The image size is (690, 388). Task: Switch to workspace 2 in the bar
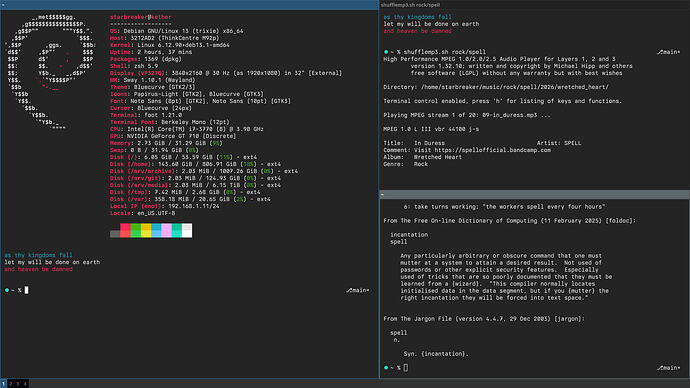11,384
